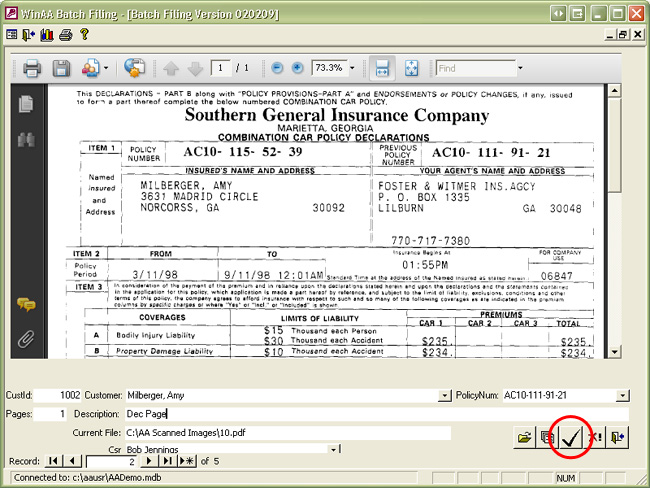This screenshot has width=650, height=488.
Task: Click the open folder browse button
Action: click(524, 437)
